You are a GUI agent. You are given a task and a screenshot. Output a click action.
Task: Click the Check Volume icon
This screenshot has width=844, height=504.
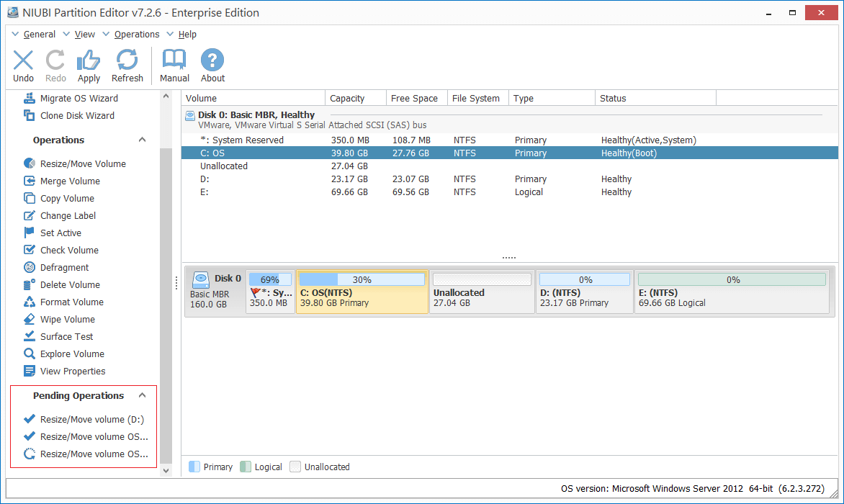[30, 250]
